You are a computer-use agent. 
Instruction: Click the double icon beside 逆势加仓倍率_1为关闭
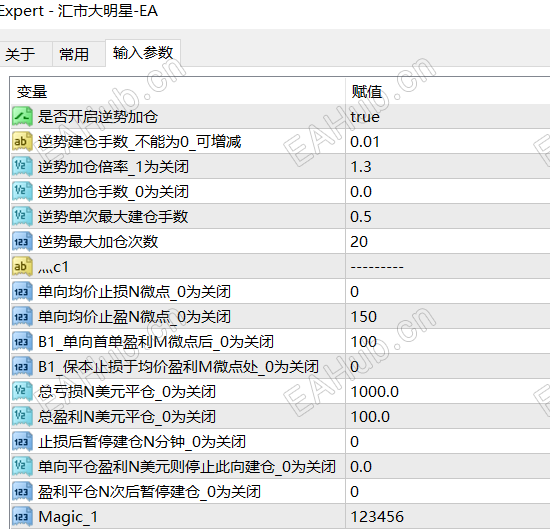tap(22, 167)
